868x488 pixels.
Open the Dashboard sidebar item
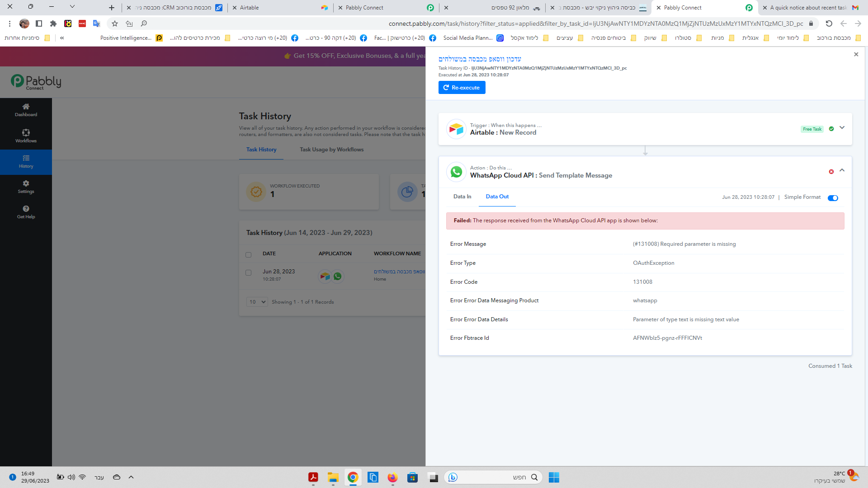(x=26, y=110)
